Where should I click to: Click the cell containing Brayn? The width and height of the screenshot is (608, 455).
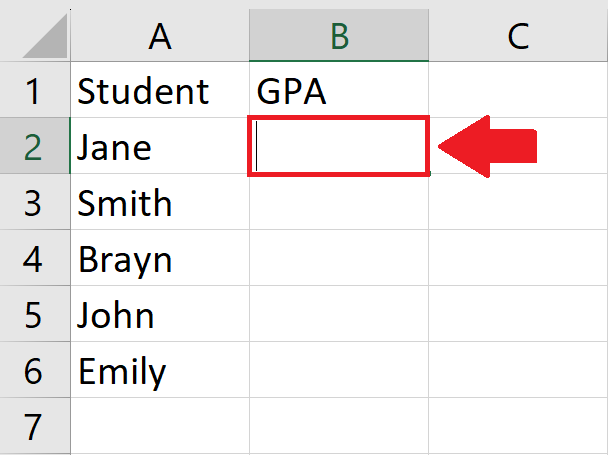[x=160, y=258]
